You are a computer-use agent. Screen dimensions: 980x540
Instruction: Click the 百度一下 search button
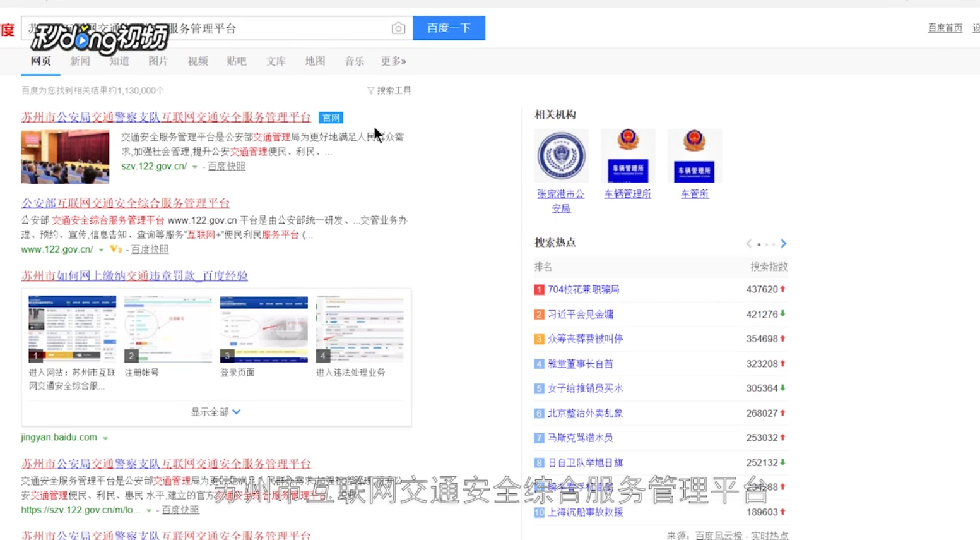449,28
